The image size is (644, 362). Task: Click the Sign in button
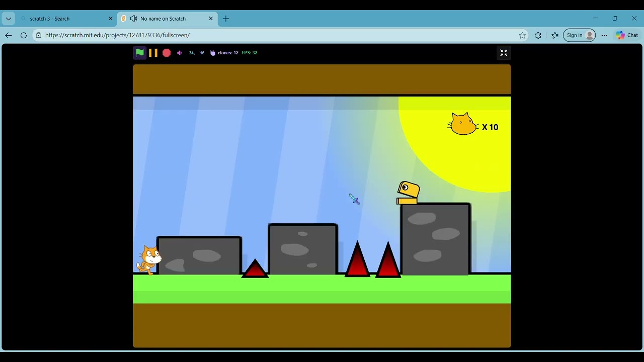click(x=579, y=35)
